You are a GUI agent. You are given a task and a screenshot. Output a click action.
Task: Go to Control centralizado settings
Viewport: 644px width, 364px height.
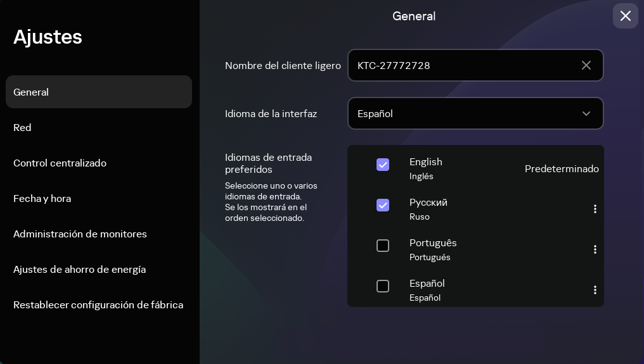point(60,163)
